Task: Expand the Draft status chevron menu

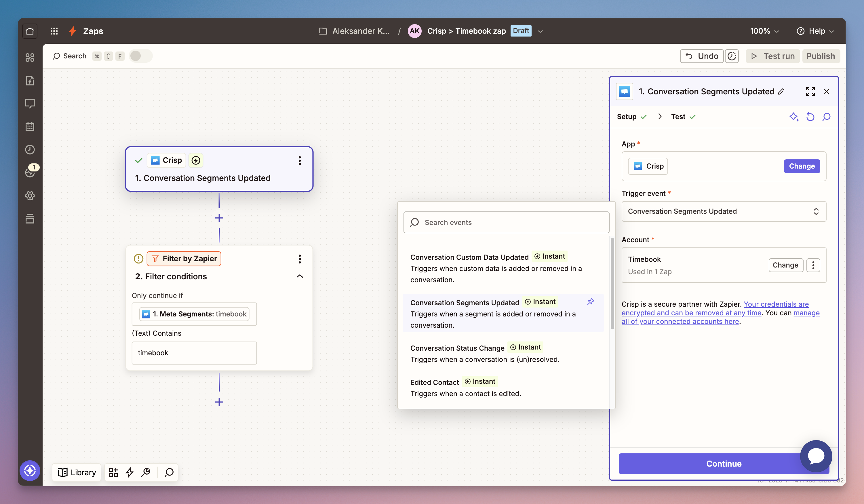Action: click(540, 31)
